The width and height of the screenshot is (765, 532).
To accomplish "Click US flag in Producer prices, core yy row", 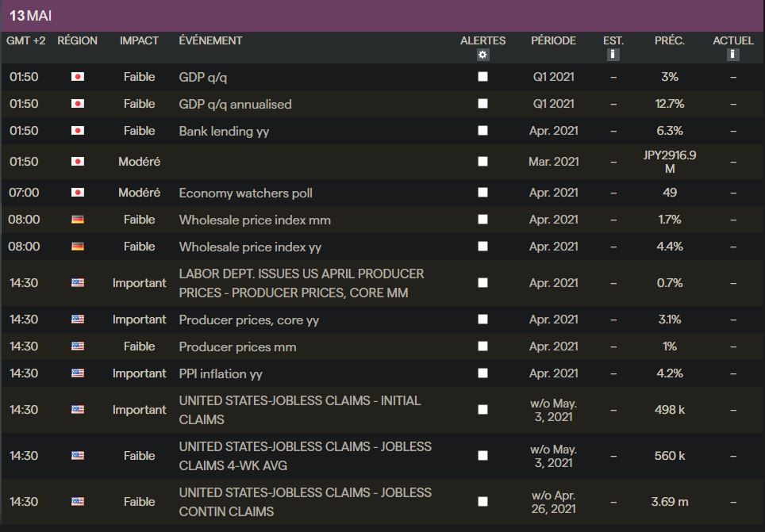I will tap(78, 320).
